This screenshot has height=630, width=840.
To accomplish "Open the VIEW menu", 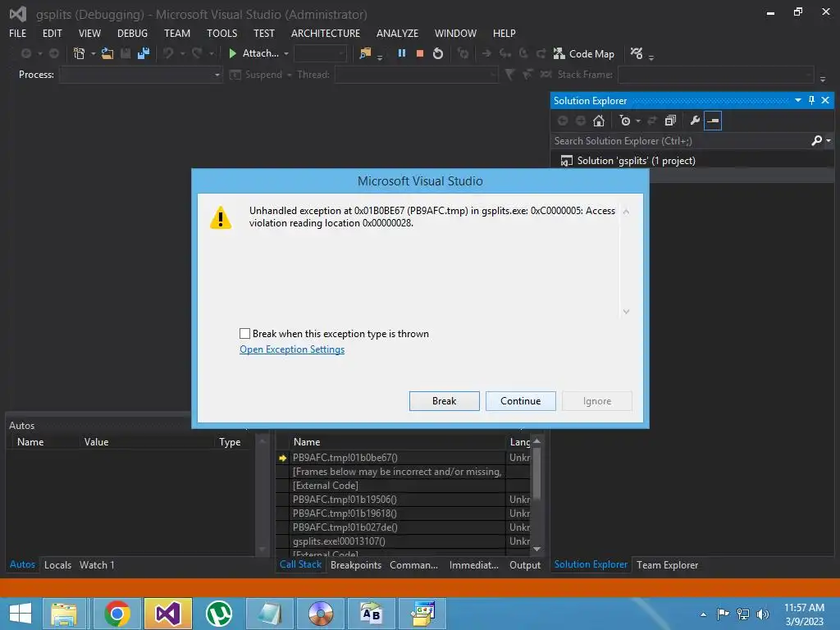I will click(89, 33).
